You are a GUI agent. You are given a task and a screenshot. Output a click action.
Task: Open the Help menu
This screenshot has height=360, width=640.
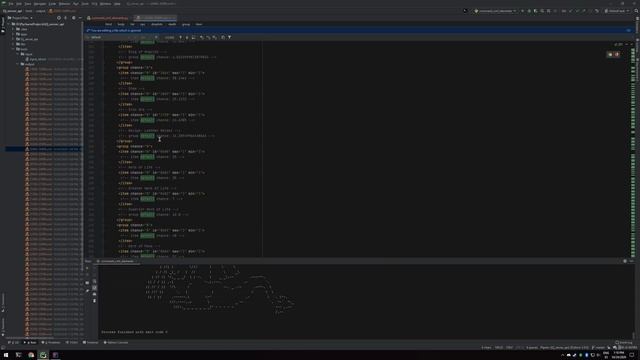pos(117,4)
